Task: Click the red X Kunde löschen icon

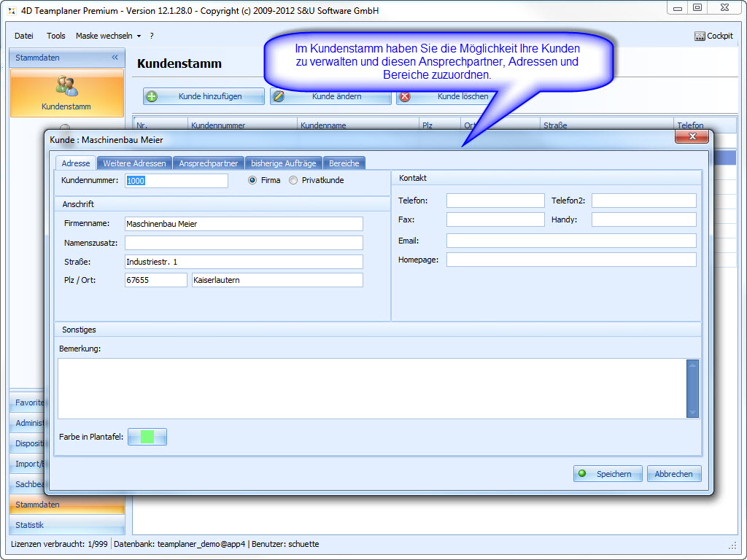Action: (405, 96)
